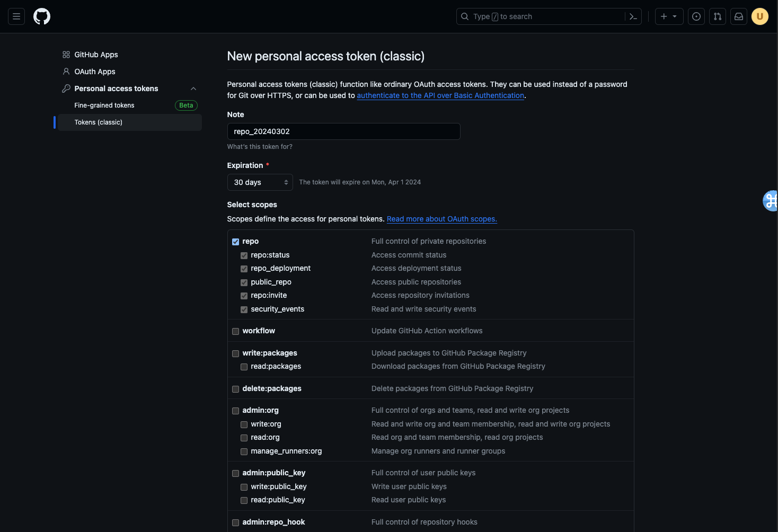This screenshot has height=532, width=778.
Task: Toggle the repo:status checkbox
Action: point(244,255)
